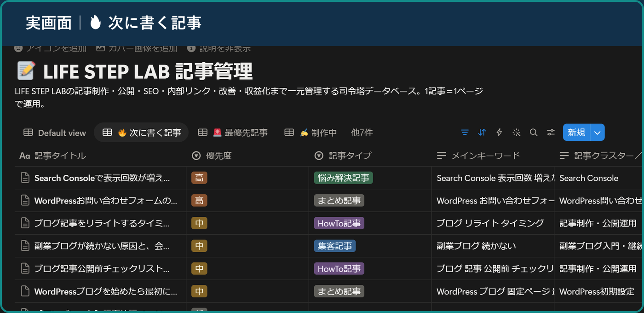The width and height of the screenshot is (644, 313).
Task: Click まとめ記事 tag in WordPressお問い合わせフォーム row
Action: tap(339, 201)
